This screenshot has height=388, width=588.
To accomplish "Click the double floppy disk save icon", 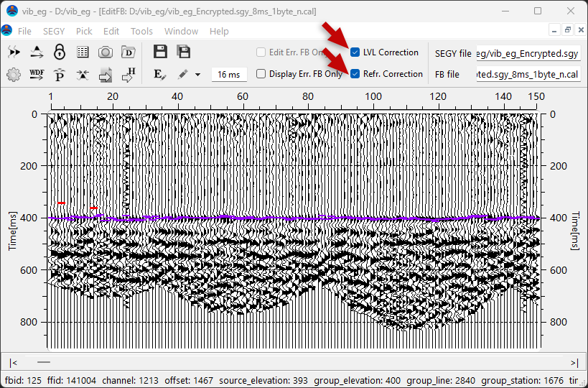I will point(184,52).
